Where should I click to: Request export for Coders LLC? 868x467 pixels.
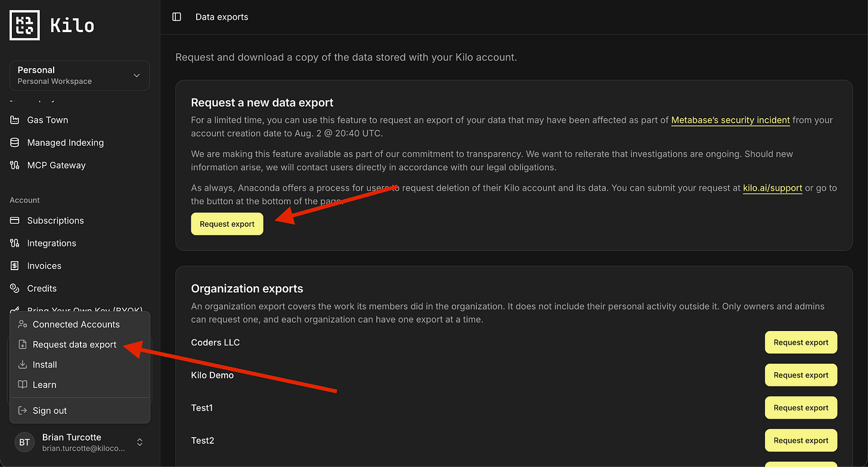pyautogui.click(x=801, y=342)
